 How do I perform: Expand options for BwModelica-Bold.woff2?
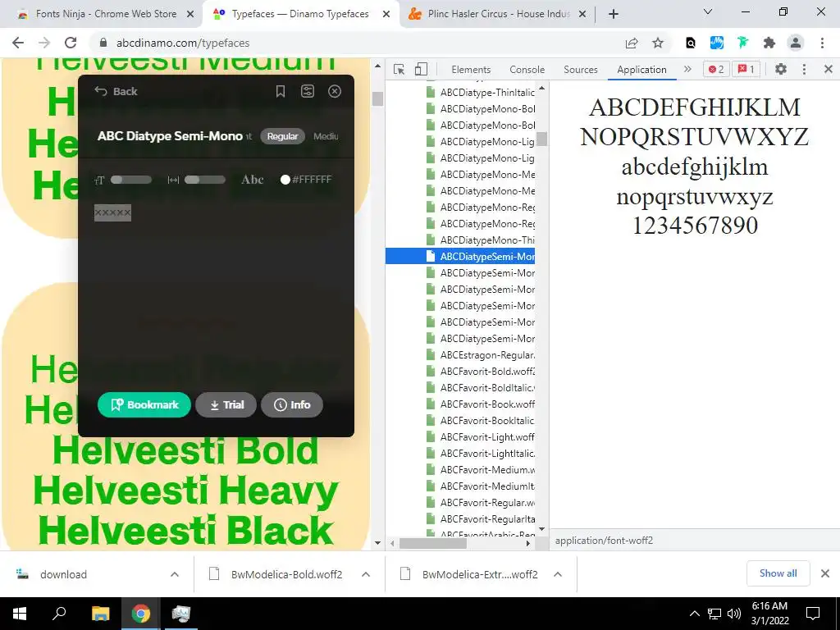366,574
